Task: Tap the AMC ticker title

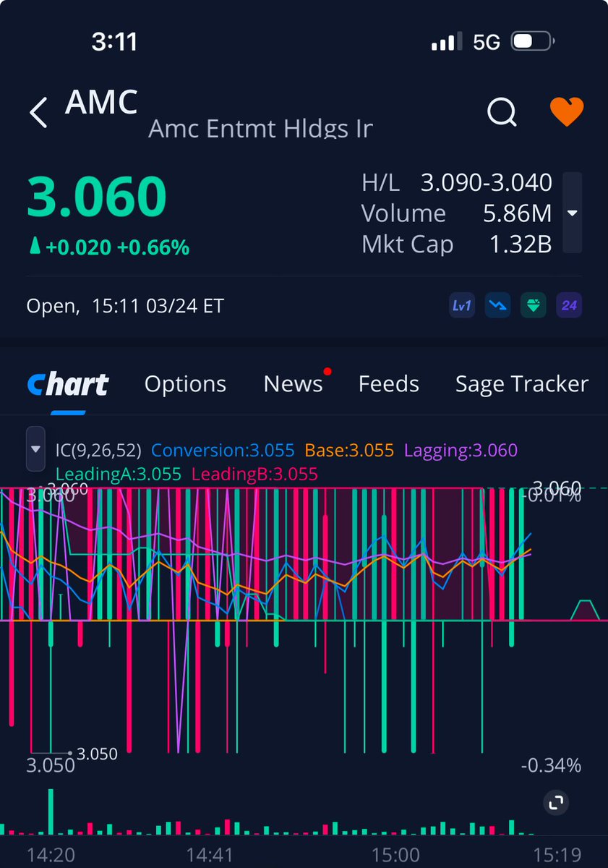Action: pyautogui.click(x=101, y=103)
